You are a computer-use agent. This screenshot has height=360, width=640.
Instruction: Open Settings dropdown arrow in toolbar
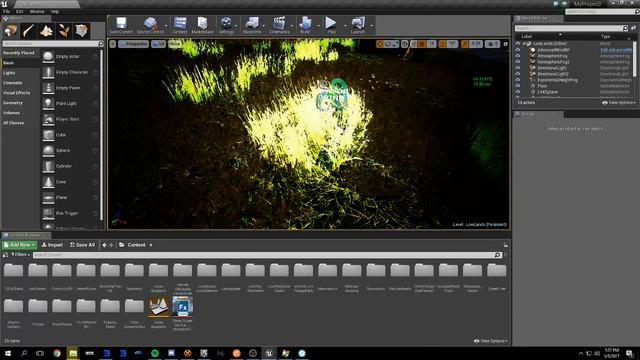click(x=236, y=26)
